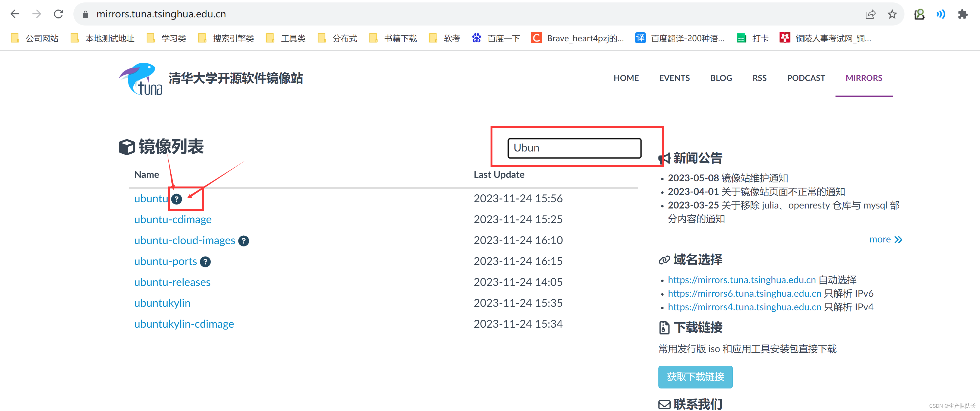This screenshot has height=411, width=980.
Task: Open the ubuntu-cdimage mirror link
Action: point(173,219)
